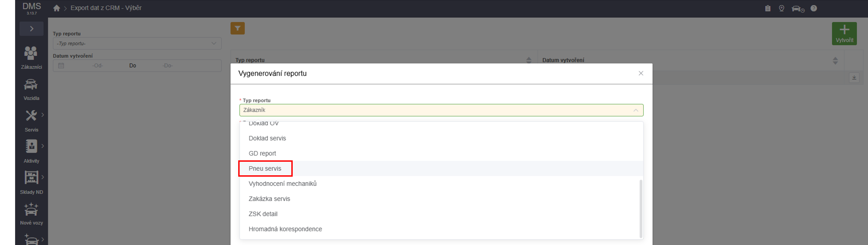
Task: Click the clipboard icon in header
Action: pos(768,8)
